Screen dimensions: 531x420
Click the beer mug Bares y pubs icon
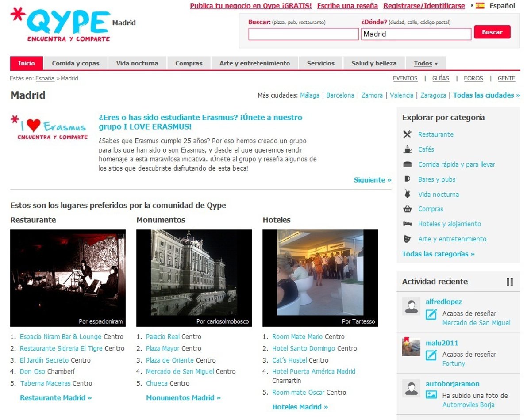407,179
